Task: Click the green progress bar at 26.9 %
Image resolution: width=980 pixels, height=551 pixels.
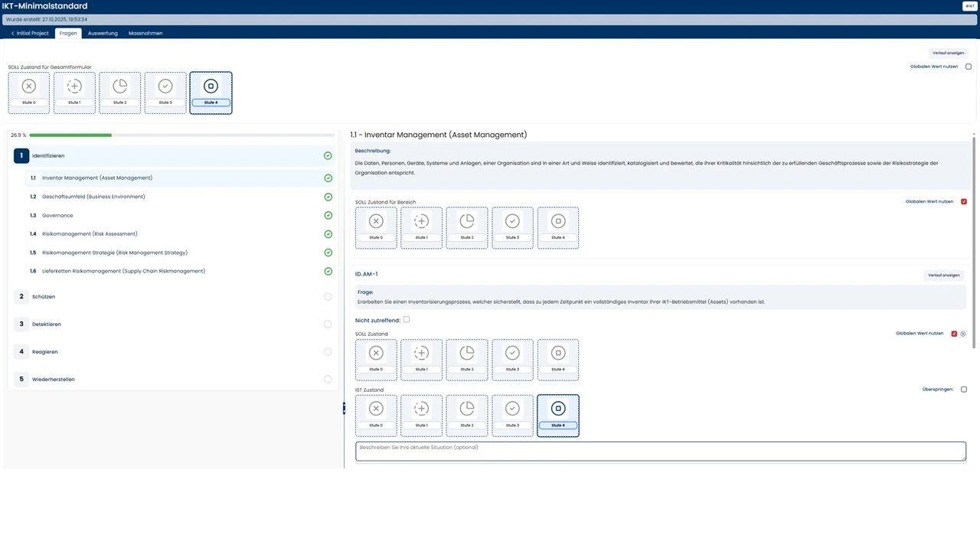Action: 70,135
